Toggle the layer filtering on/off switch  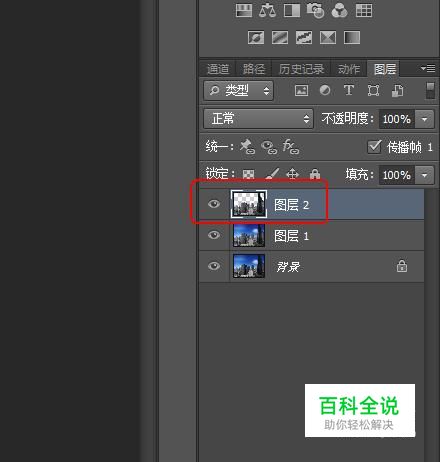pyautogui.click(x=430, y=90)
